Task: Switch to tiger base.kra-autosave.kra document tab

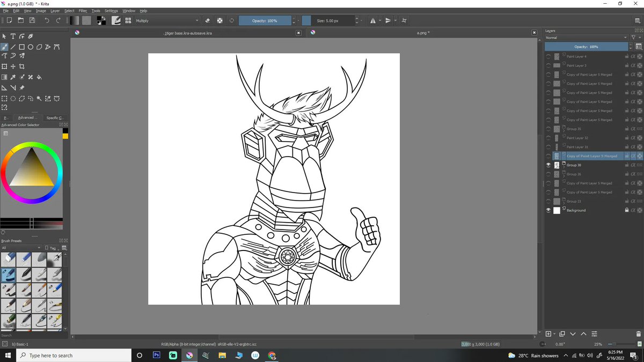Action: click(x=187, y=33)
